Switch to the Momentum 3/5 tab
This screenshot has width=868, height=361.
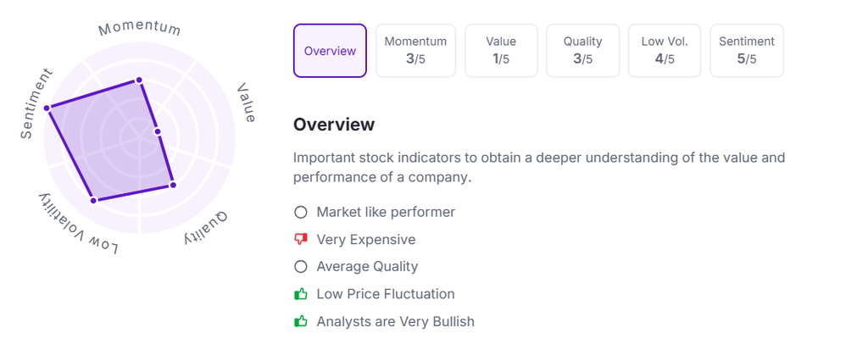(x=415, y=51)
